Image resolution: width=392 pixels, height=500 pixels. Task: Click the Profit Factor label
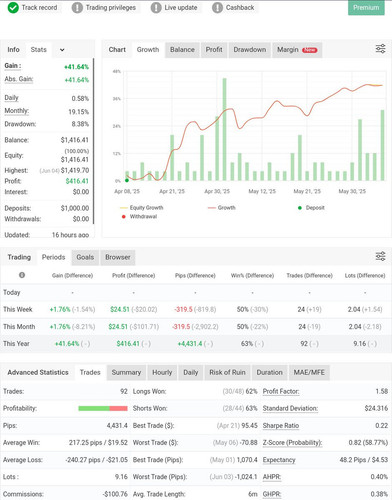tap(281, 391)
